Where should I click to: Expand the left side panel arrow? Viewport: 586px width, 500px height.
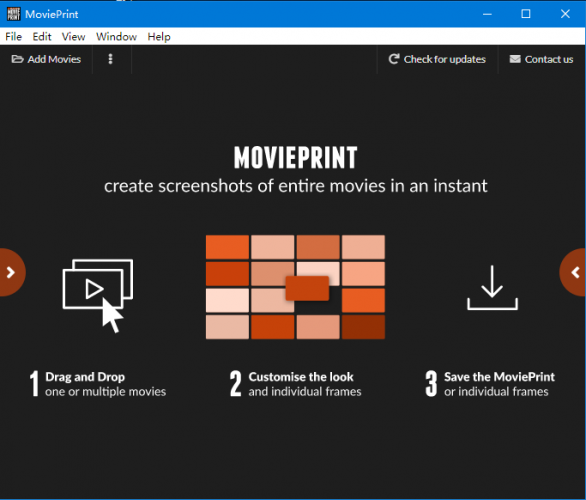click(11, 272)
